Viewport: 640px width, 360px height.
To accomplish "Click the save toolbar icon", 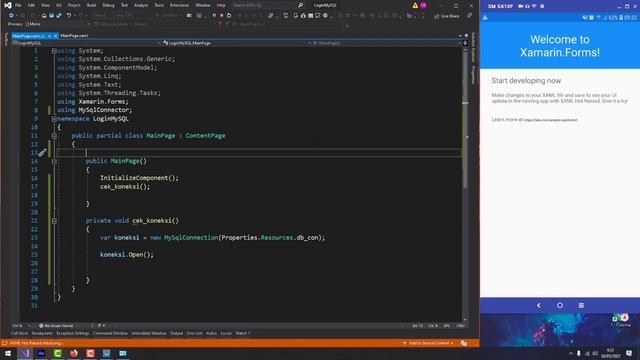I will click(x=51, y=16).
